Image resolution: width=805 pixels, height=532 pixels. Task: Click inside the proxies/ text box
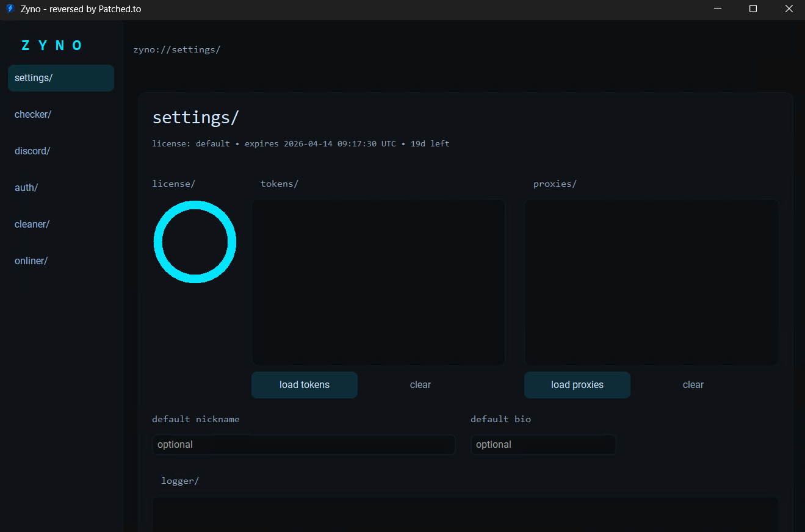(x=651, y=282)
